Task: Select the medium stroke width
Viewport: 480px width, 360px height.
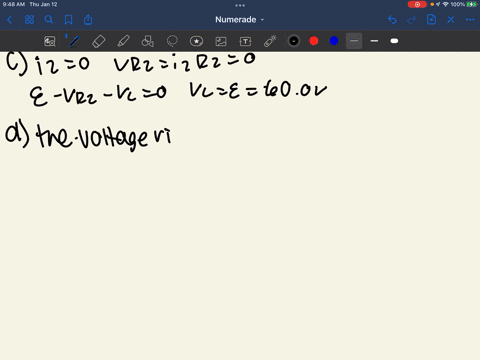Action: (x=374, y=41)
